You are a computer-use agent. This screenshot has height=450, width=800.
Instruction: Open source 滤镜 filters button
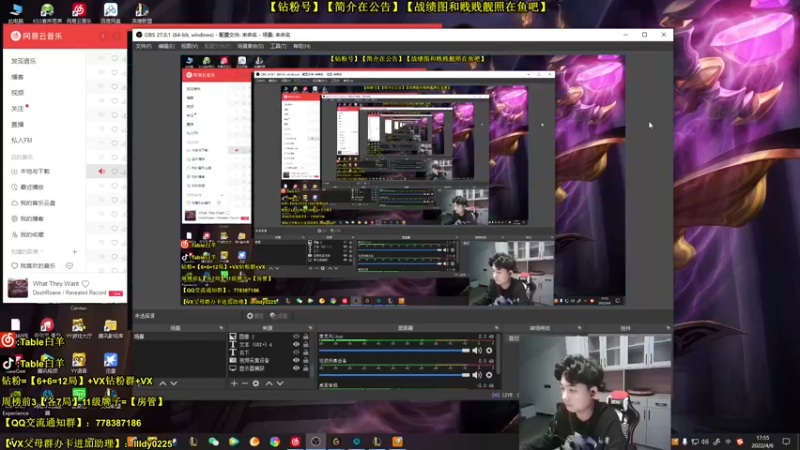[x=279, y=316]
